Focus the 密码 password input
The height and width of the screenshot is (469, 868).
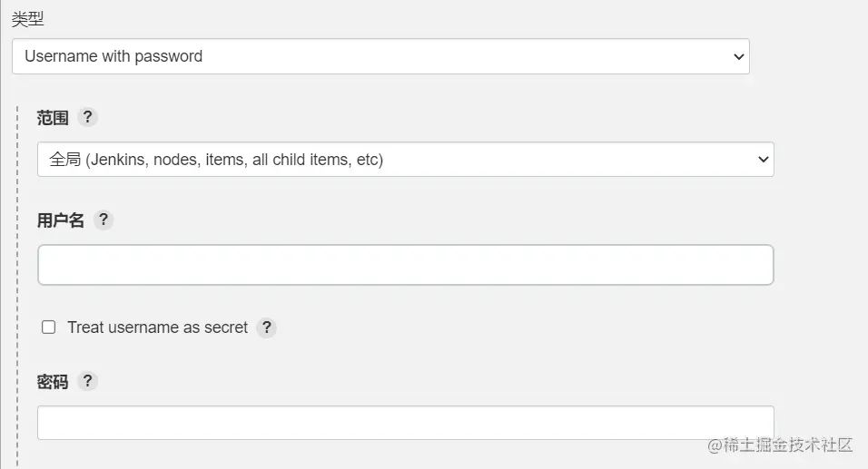[406, 423]
